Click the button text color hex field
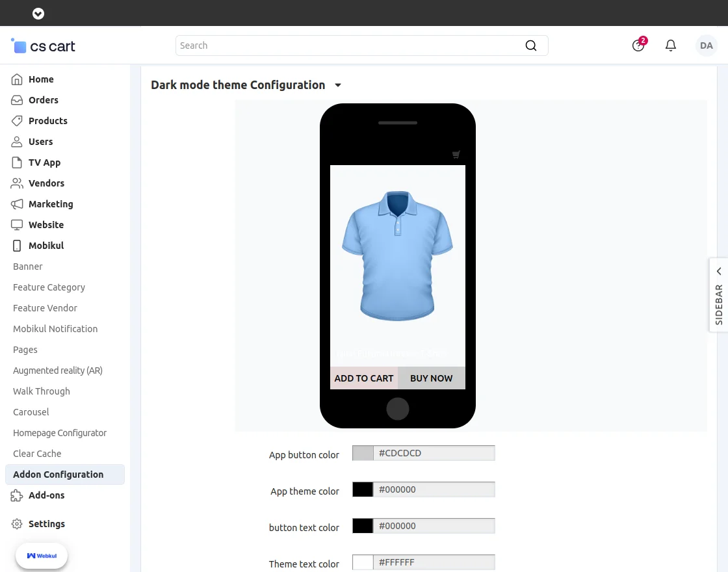This screenshot has width=728, height=572. pyautogui.click(x=434, y=526)
